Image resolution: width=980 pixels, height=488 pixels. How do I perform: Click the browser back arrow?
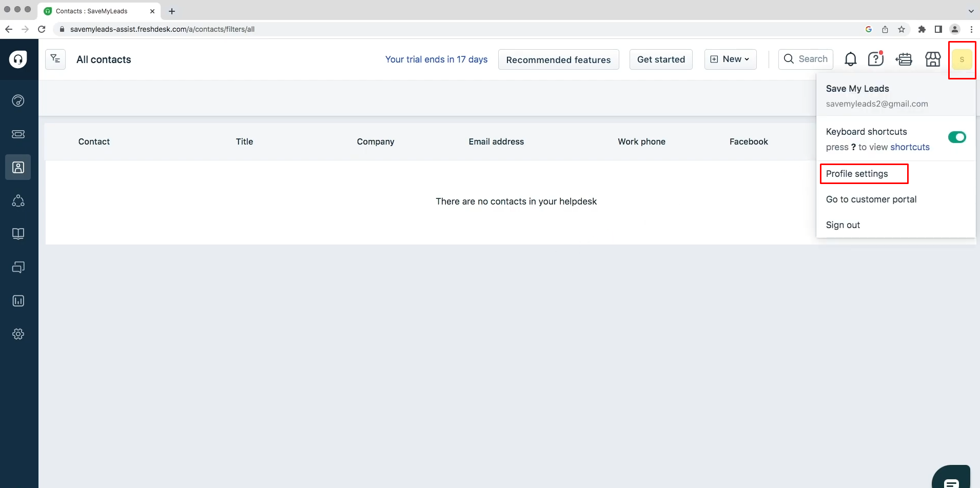(x=9, y=29)
